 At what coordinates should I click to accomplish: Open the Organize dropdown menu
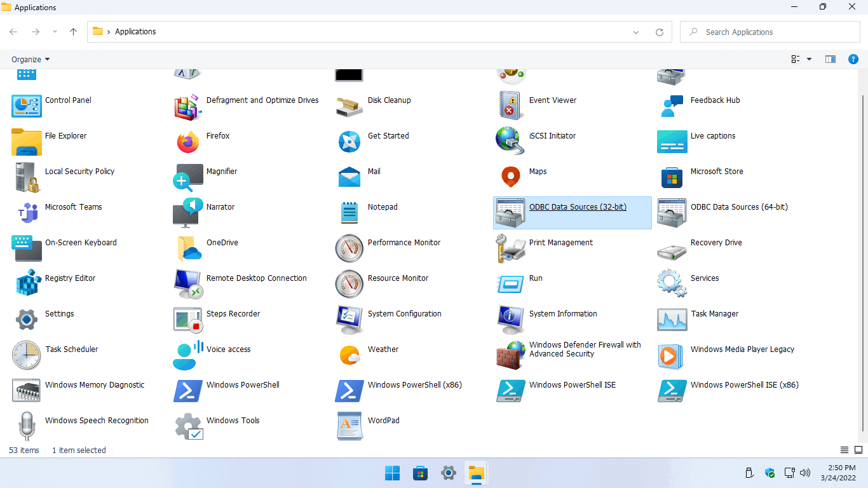click(x=31, y=59)
